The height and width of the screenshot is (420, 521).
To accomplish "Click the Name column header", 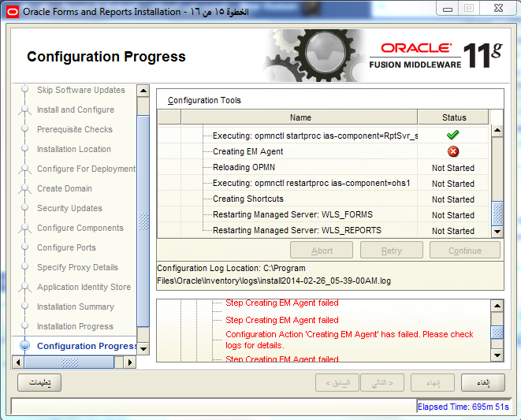I will point(300,117).
